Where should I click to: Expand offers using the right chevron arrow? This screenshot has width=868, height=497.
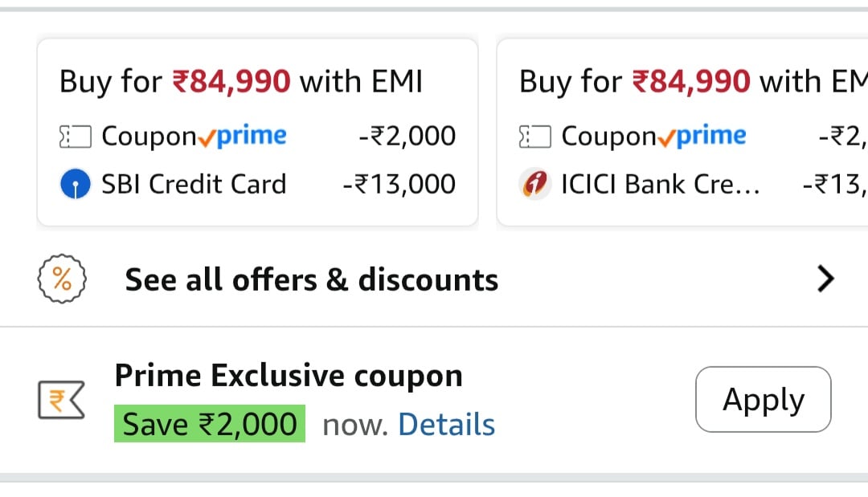coord(825,279)
